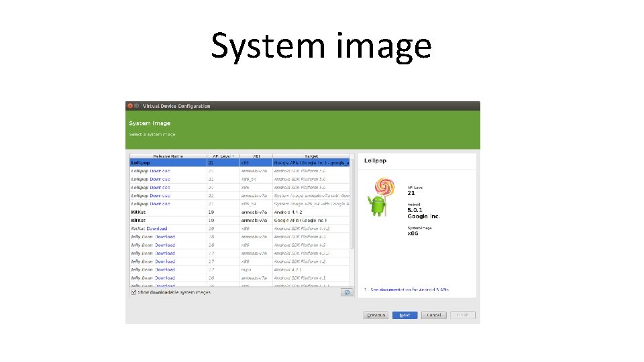
Task: Close the Virtual Device Configuration window
Action: pos(130,106)
